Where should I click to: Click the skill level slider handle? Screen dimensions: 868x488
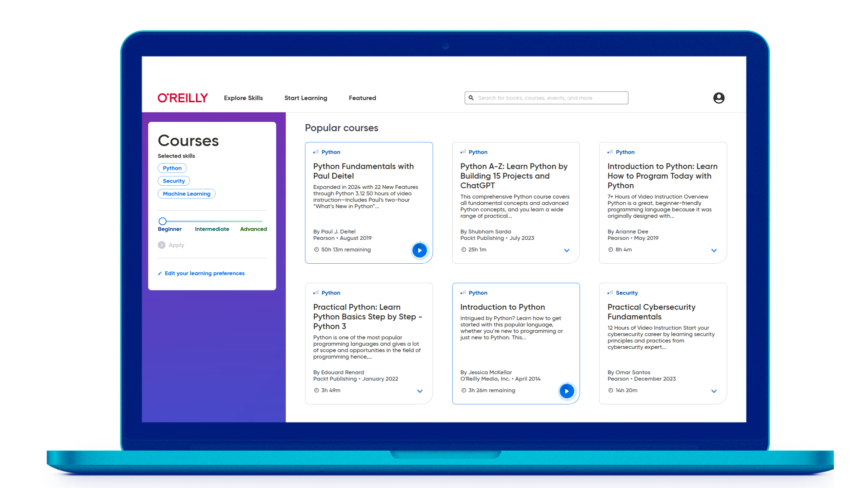(x=162, y=221)
